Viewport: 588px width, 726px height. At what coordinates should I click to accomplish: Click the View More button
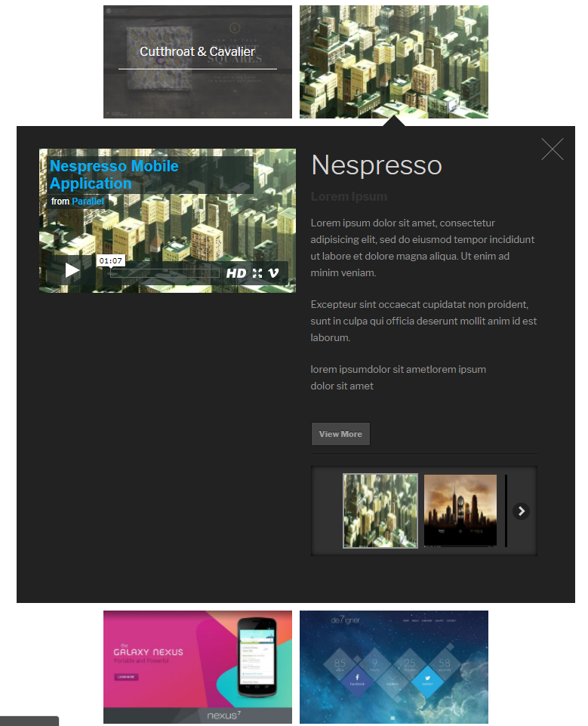coord(340,434)
